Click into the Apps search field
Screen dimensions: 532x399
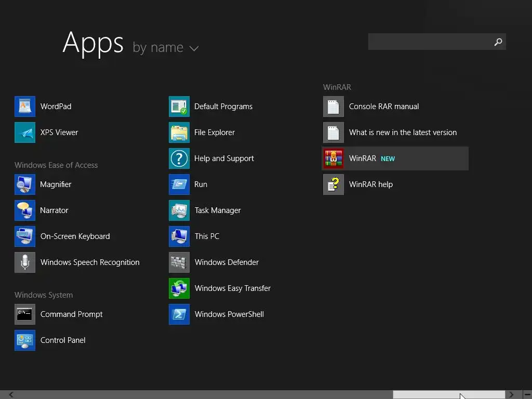437,42
